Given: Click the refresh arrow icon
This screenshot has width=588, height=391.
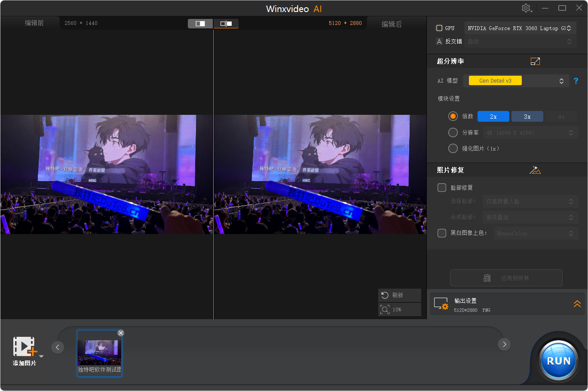Looking at the screenshot, I should [385, 295].
